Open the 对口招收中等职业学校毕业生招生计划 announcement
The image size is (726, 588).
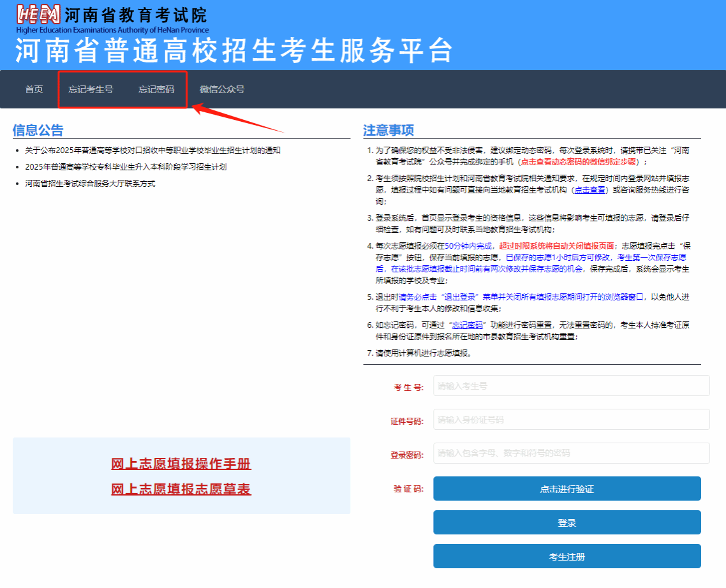[x=152, y=151]
